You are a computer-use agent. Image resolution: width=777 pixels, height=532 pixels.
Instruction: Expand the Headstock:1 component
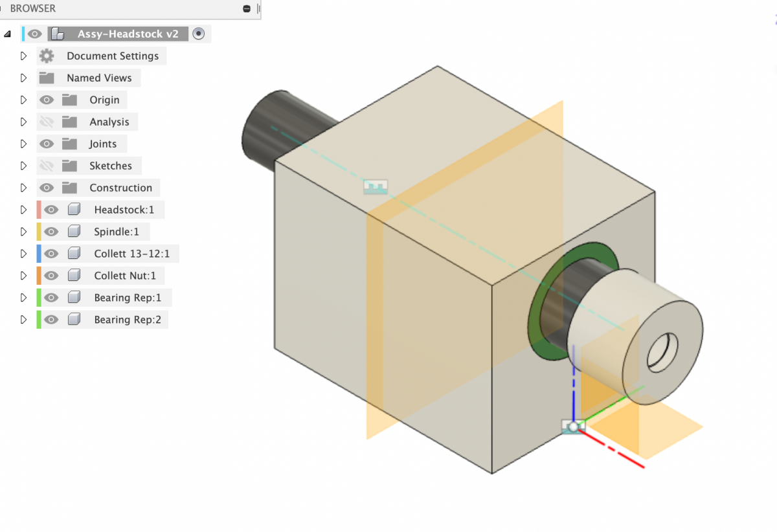(23, 210)
